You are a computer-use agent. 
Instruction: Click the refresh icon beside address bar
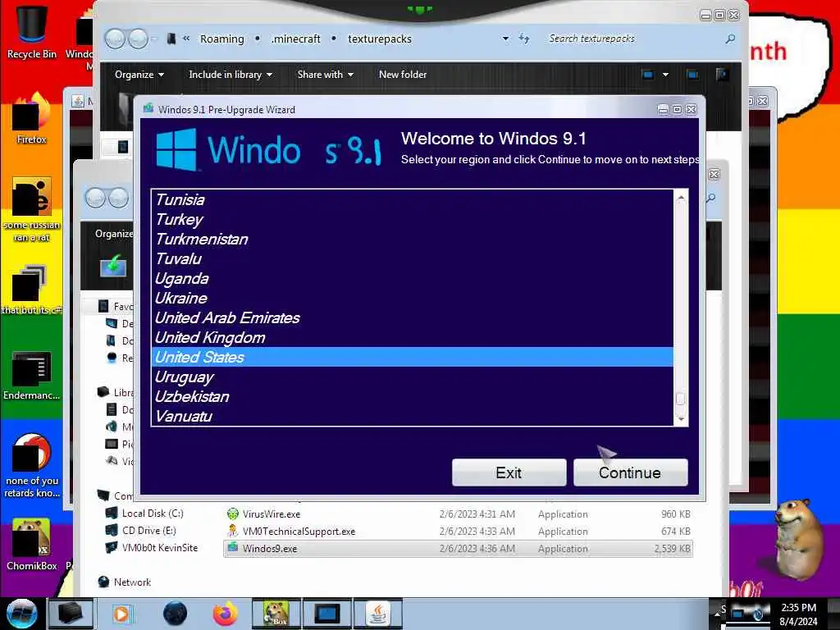point(524,39)
